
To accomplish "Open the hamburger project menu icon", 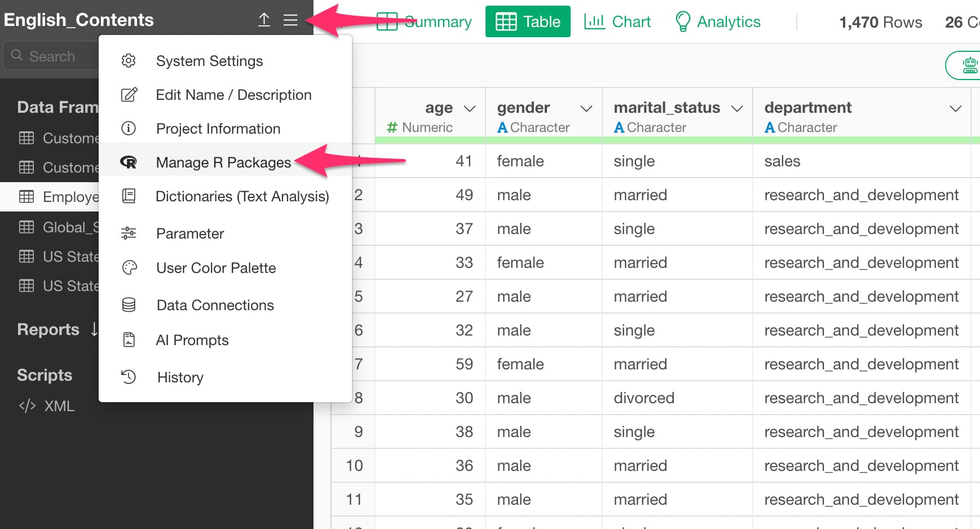I will [290, 20].
